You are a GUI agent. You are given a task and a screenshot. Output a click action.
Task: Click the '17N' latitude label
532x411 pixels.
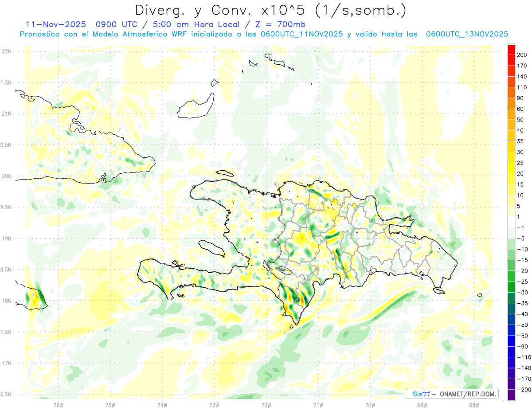click(6, 363)
